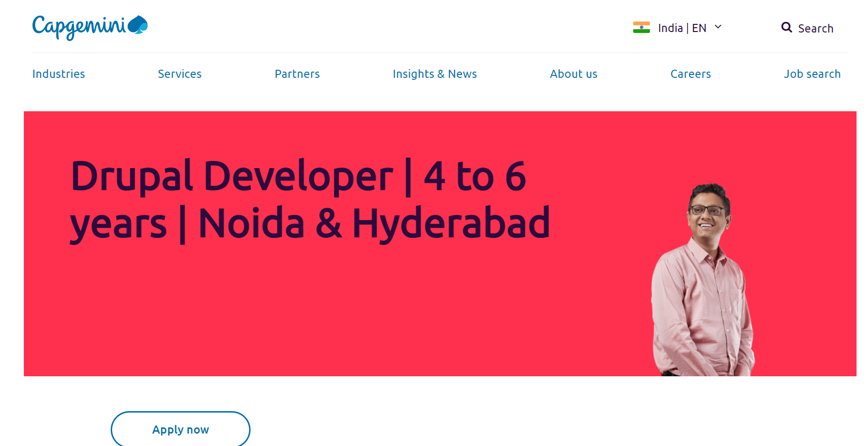
Task: Open the Insights & News menu
Action: click(435, 74)
